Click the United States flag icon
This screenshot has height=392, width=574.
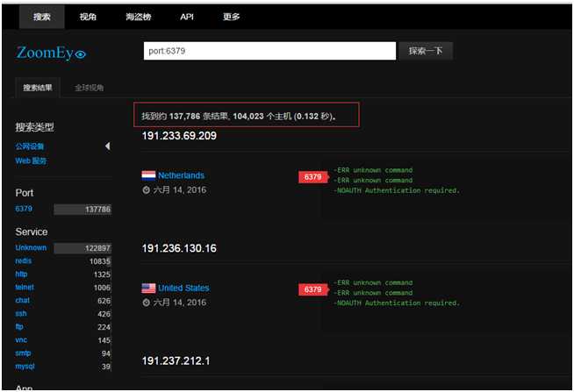click(x=148, y=289)
